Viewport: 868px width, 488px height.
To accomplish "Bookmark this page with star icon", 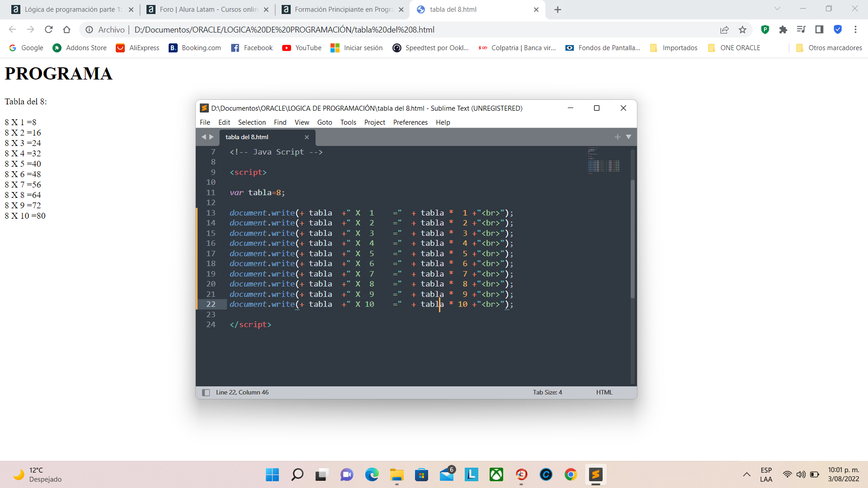I will pyautogui.click(x=742, y=29).
